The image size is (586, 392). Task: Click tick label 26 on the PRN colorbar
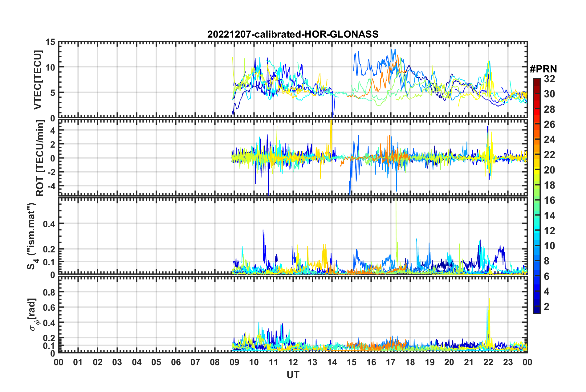(x=549, y=125)
